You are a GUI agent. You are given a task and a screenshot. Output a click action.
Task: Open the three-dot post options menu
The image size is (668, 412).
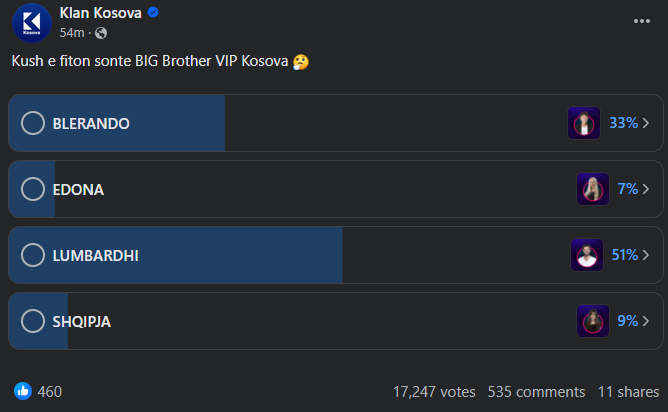641,20
